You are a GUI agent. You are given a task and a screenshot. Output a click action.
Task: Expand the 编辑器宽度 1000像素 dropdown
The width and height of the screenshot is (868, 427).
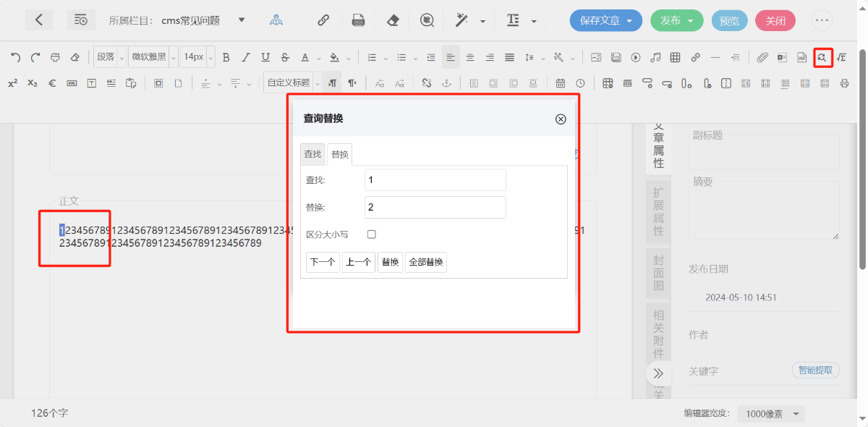(x=771, y=414)
